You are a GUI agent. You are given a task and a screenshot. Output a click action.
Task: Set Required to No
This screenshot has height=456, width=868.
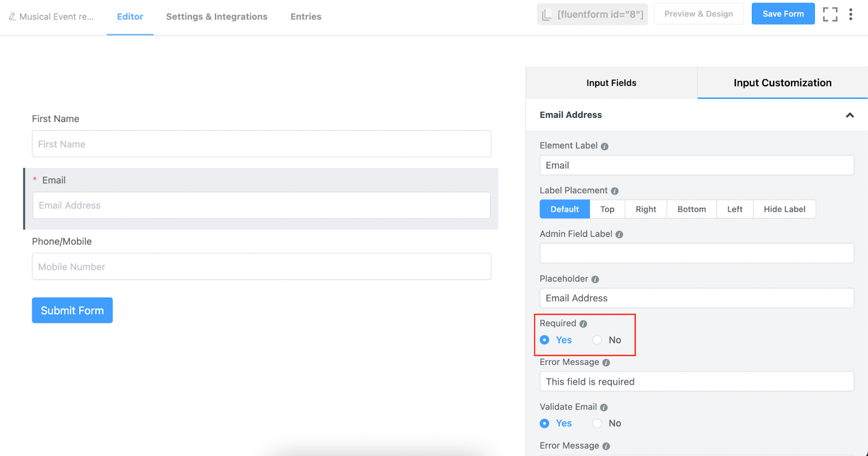point(597,340)
